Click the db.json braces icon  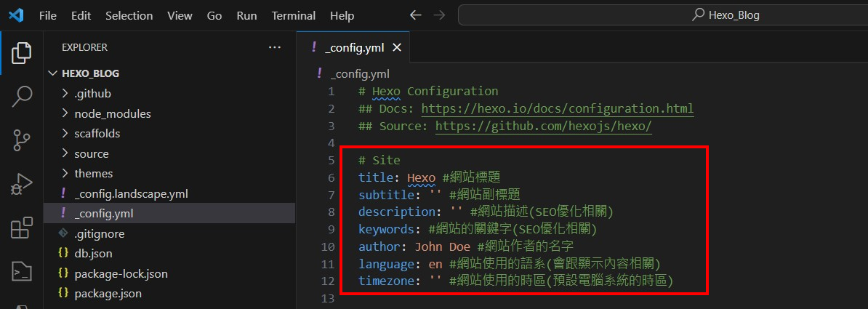pos(64,254)
